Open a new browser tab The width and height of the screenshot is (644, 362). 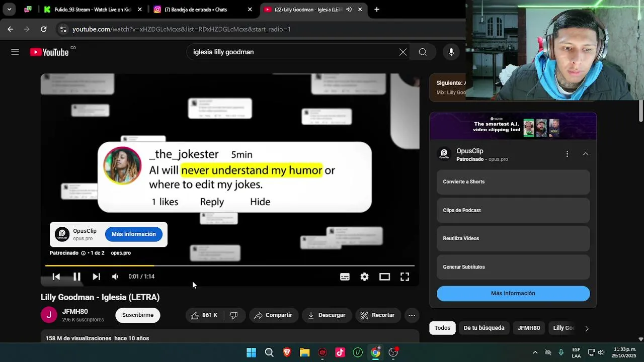point(377,10)
